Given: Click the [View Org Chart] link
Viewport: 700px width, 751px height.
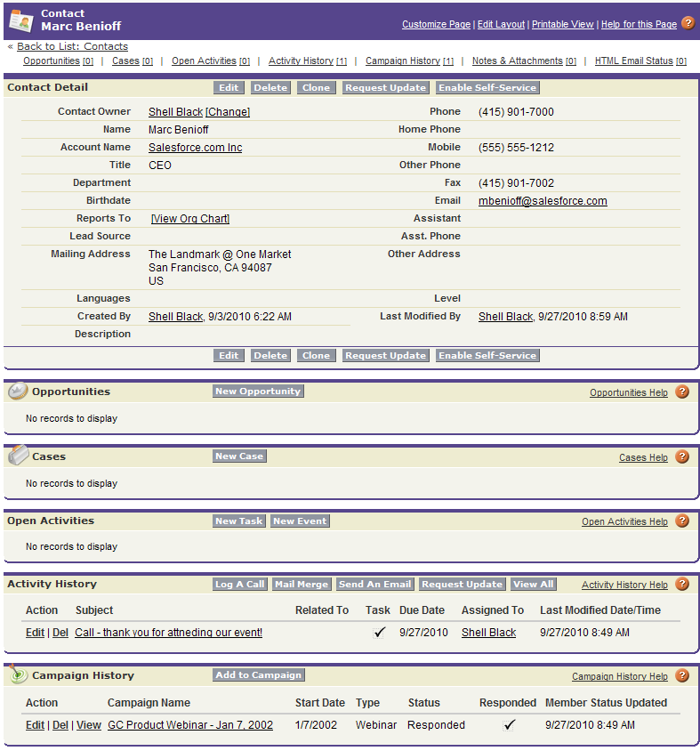Looking at the screenshot, I should 190,218.
